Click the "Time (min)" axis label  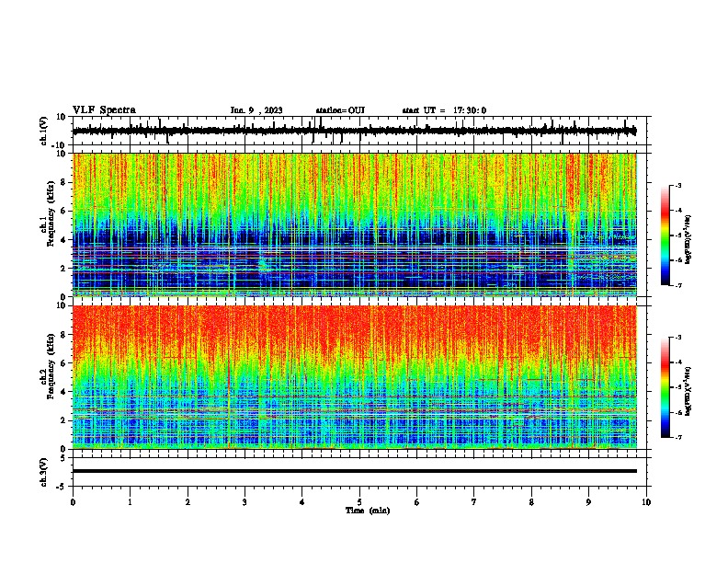[x=368, y=511]
